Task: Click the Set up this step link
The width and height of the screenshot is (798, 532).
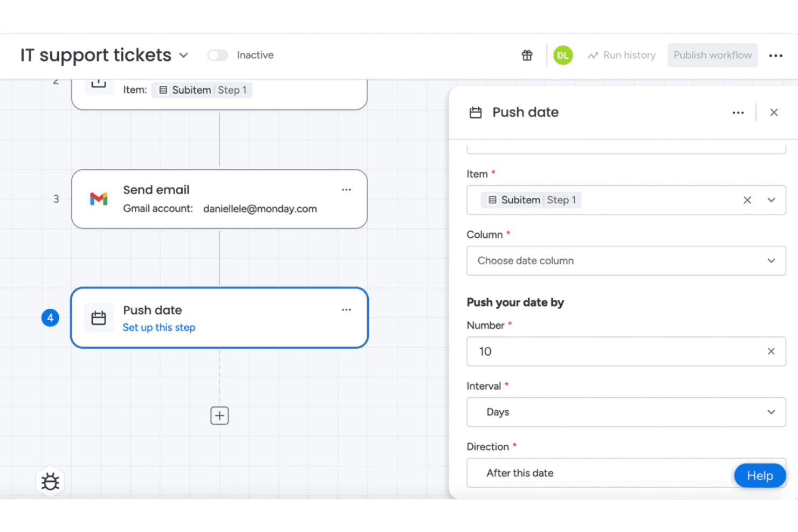Action: 159,327
